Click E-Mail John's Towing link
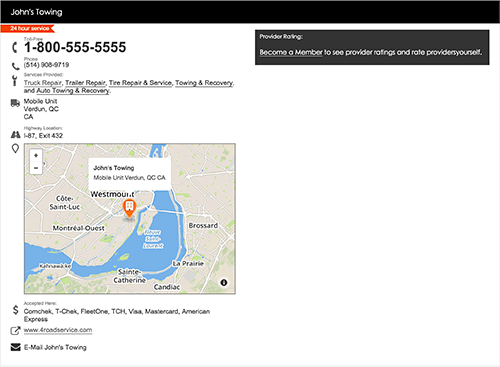 (x=55, y=347)
